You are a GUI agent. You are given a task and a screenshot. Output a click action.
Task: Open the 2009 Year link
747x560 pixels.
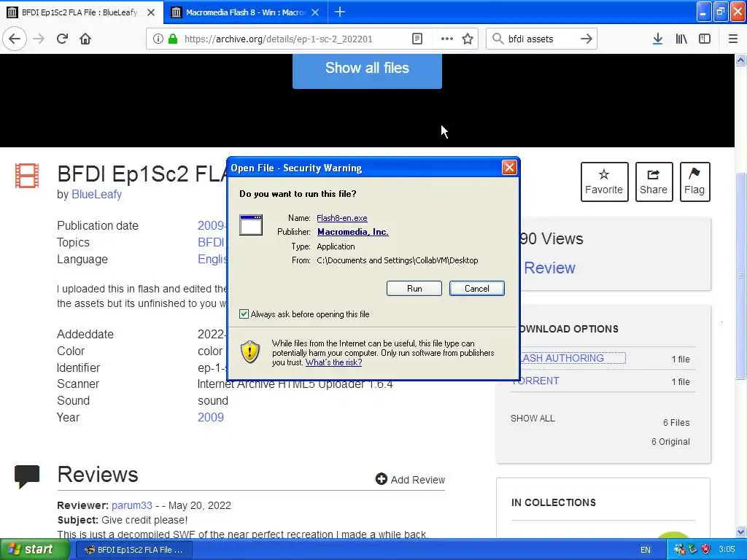[x=211, y=418]
